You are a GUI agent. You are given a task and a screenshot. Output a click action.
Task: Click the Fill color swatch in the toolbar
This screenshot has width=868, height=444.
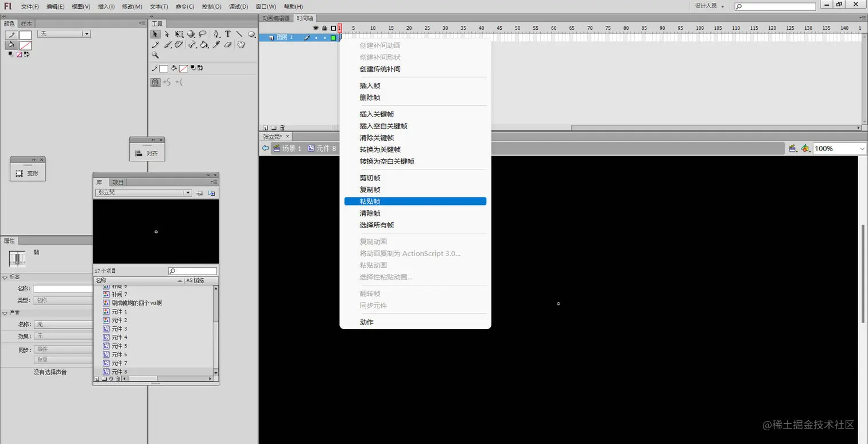tap(183, 68)
